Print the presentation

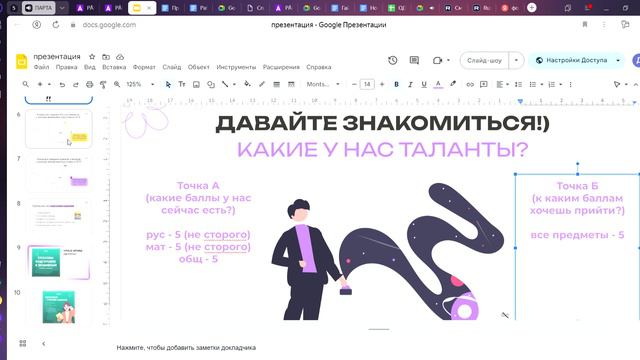coord(89,84)
